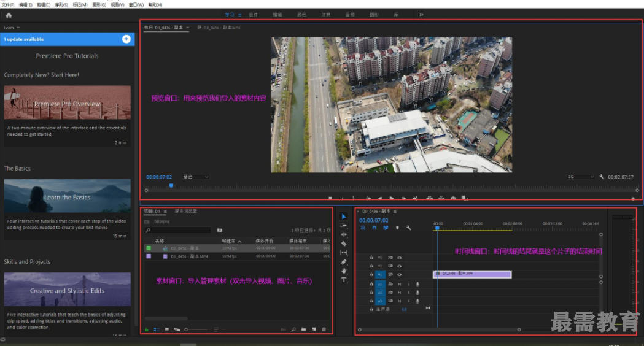Toggle lock on video track V3
The height and width of the screenshot is (346, 644).
pos(372,258)
